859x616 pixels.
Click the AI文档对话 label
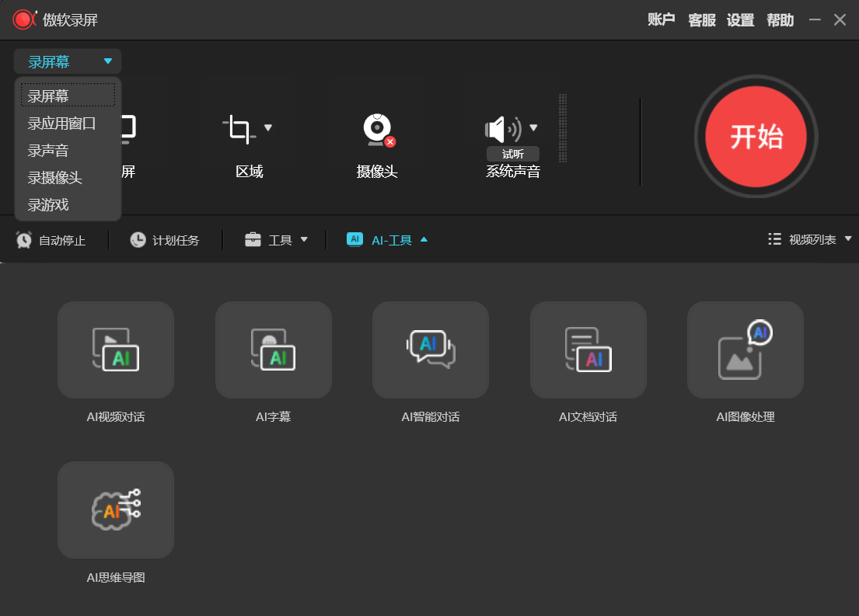pyautogui.click(x=588, y=417)
